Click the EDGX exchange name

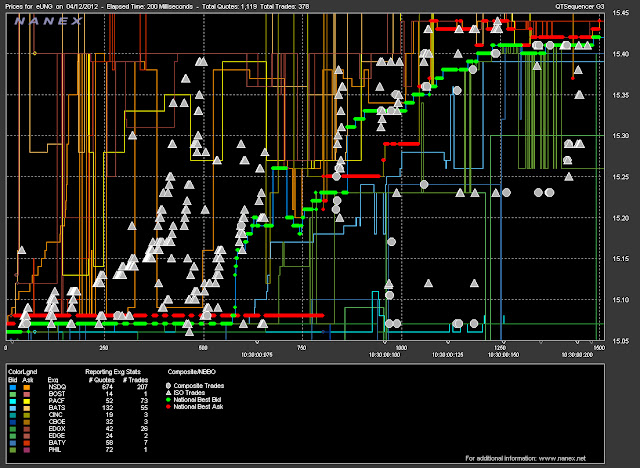pos(57,428)
